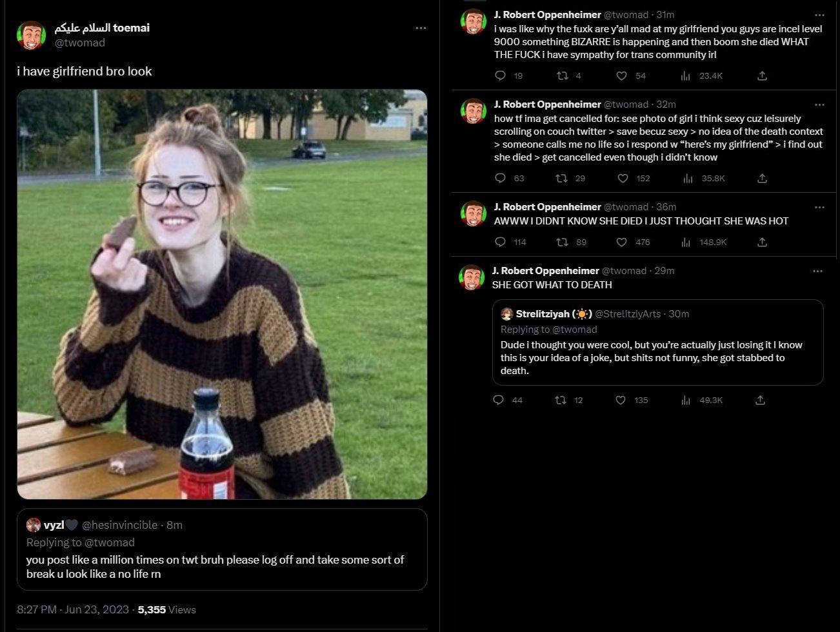Viewport: 840px width, 632px height.
Task: Click the 5,355 Views count
Action: pyautogui.click(x=166, y=609)
